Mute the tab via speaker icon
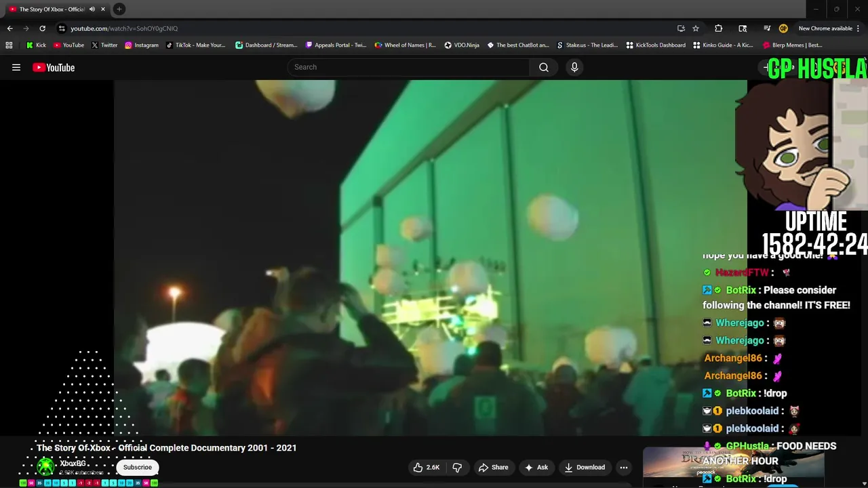The image size is (868, 488). [x=92, y=9]
